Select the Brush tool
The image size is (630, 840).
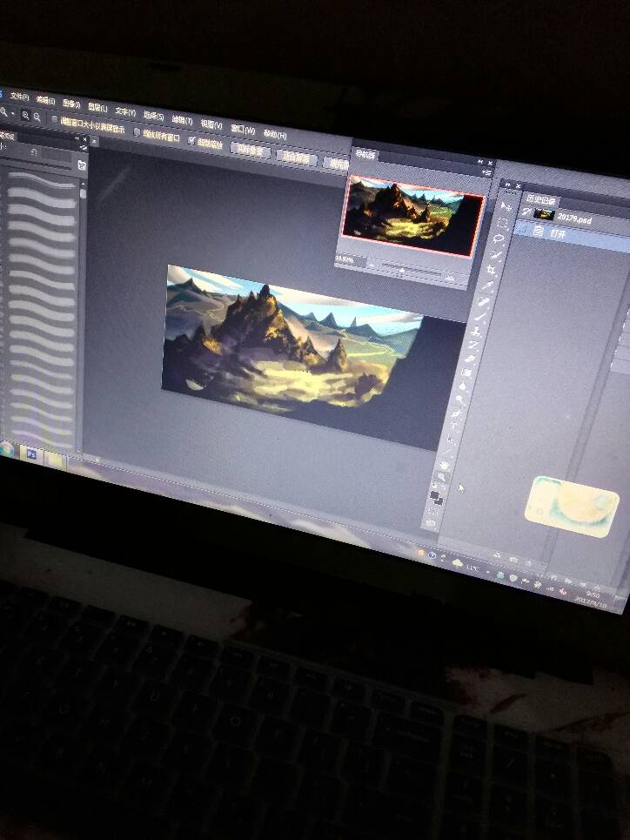[x=480, y=317]
